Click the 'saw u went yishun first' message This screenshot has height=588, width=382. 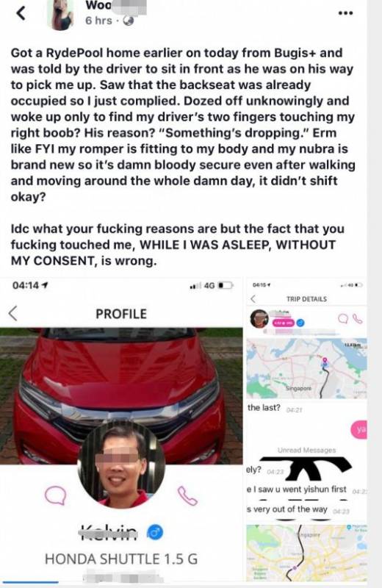pos(297,489)
